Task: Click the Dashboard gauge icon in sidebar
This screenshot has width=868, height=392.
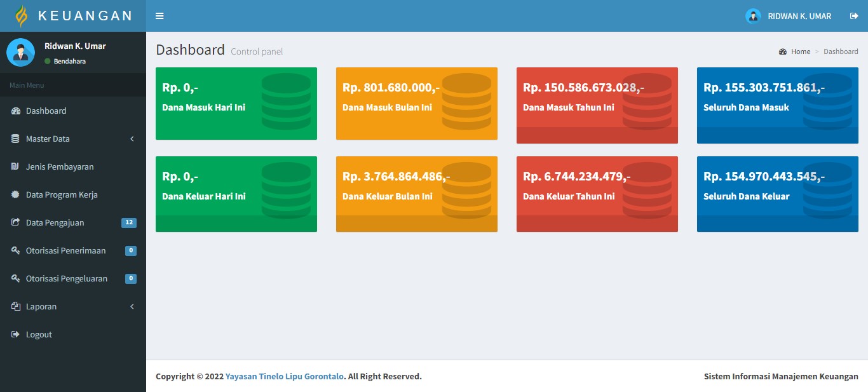Action: coord(16,111)
